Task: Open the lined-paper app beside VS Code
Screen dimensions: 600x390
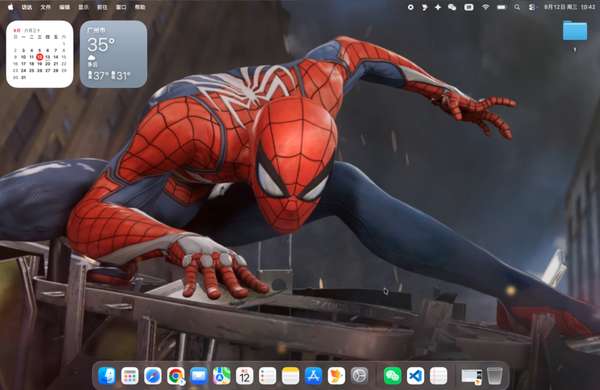Action: [x=439, y=375]
